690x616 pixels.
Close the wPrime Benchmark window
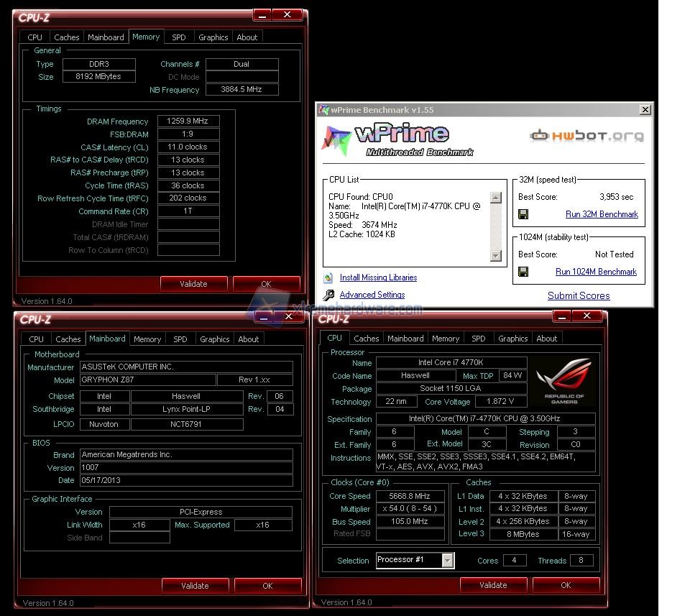[645, 110]
